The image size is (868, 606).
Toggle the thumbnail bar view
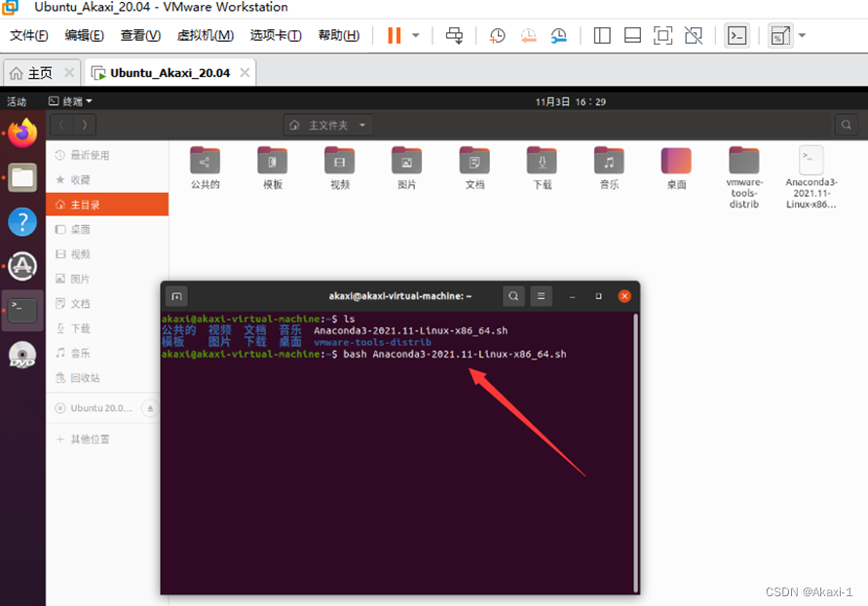[632, 36]
